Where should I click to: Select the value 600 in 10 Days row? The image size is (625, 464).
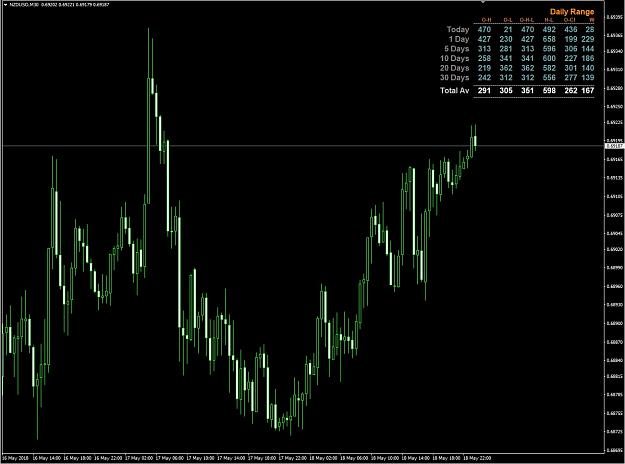point(549,58)
